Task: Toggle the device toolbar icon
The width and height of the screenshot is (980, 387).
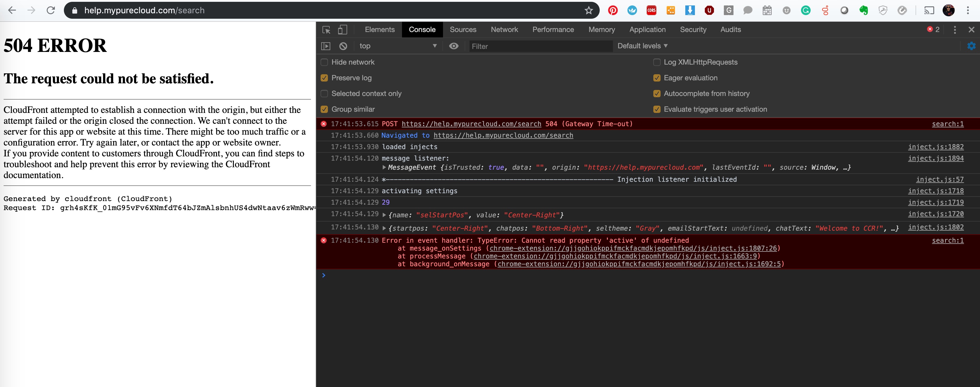Action: click(x=342, y=30)
